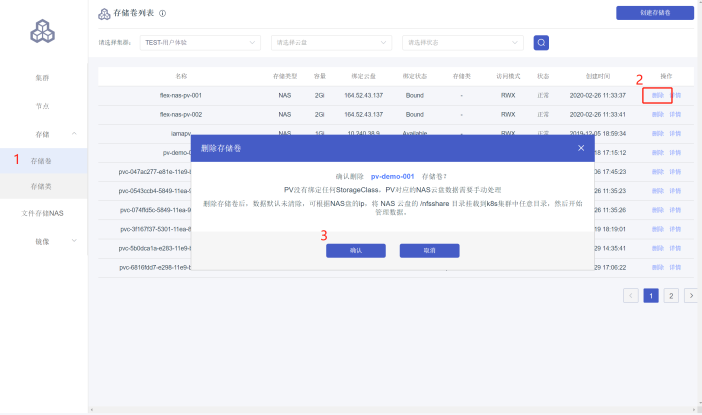Select 存储类 in the sidebar
This screenshot has height=415, width=702.
point(41,187)
